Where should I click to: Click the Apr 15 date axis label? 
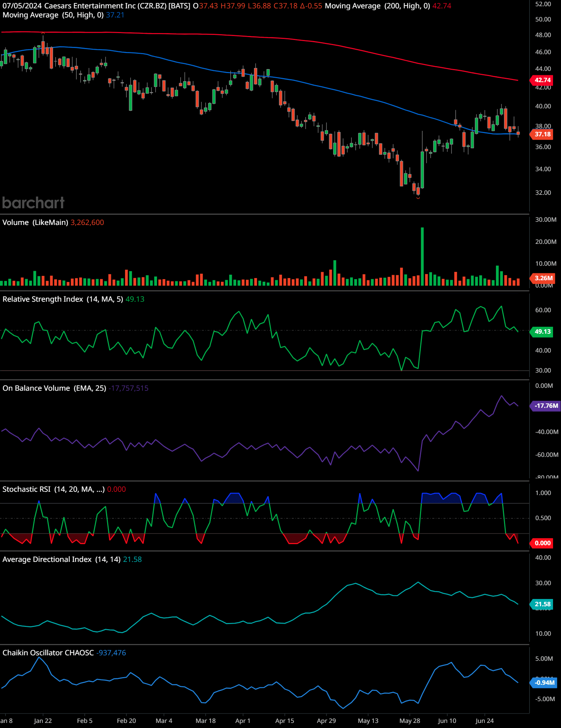point(285,721)
